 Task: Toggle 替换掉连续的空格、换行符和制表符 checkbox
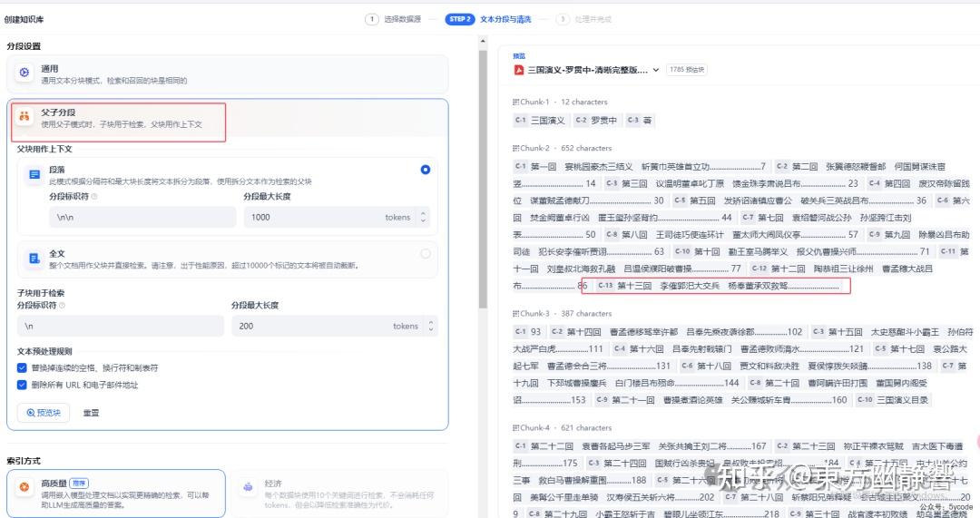click(22, 368)
